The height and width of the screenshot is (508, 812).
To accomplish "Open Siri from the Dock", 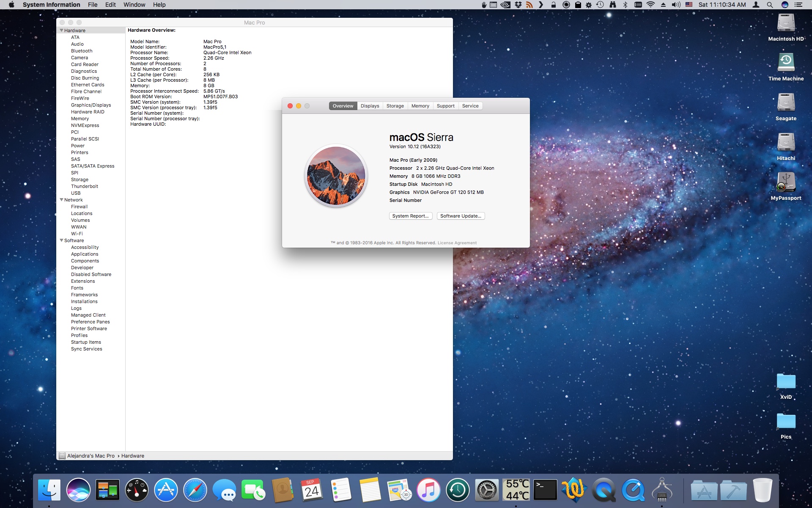I will 78,490.
